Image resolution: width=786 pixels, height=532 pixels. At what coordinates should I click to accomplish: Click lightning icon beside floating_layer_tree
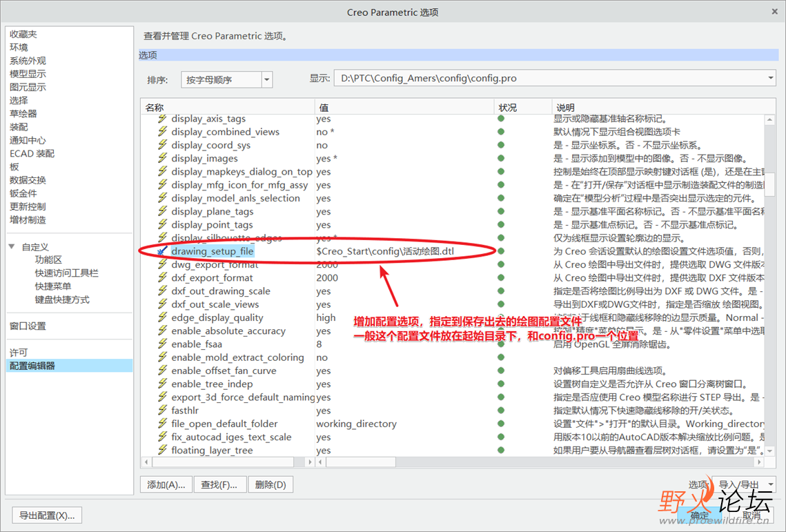[x=162, y=451]
